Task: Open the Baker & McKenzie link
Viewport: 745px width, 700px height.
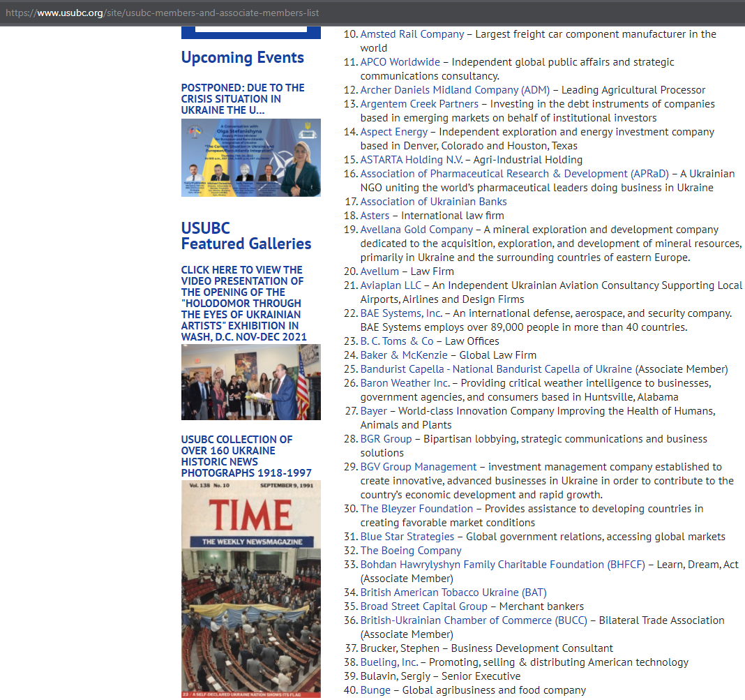Action: coord(404,355)
